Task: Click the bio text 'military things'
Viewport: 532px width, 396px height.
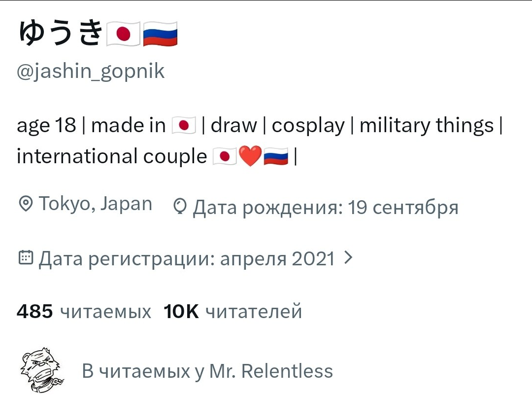Action: 426,125
